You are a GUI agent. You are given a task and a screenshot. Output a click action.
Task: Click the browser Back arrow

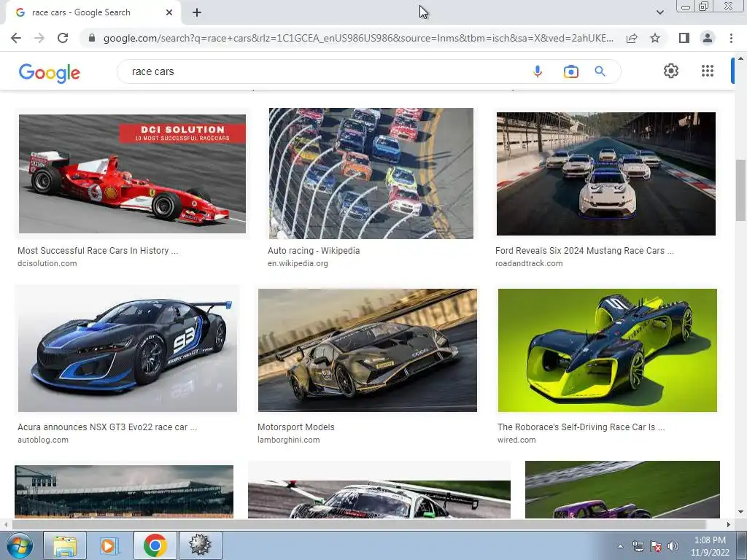tap(16, 38)
